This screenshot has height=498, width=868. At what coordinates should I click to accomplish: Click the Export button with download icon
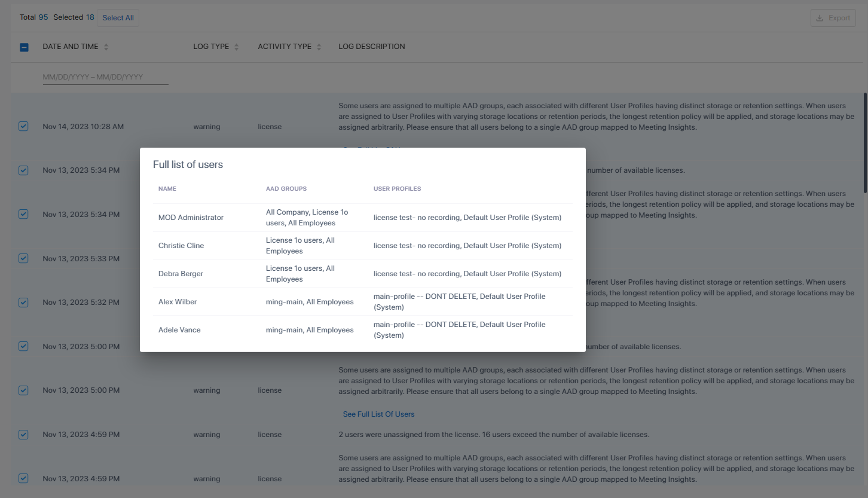(833, 18)
